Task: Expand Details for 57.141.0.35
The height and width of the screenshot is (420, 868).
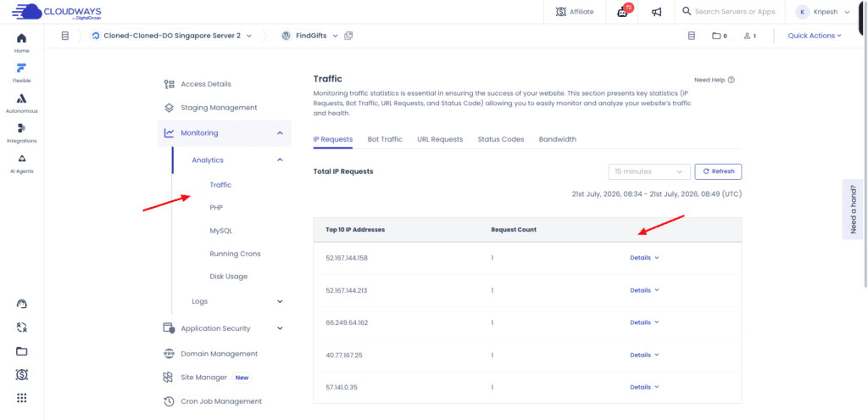Action: pos(644,387)
